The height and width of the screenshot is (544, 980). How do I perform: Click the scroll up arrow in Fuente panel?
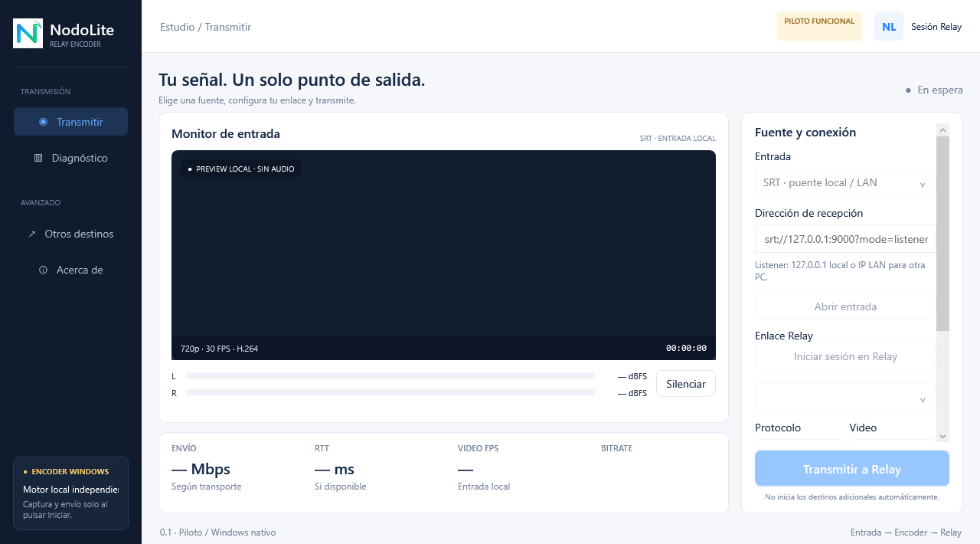click(942, 130)
